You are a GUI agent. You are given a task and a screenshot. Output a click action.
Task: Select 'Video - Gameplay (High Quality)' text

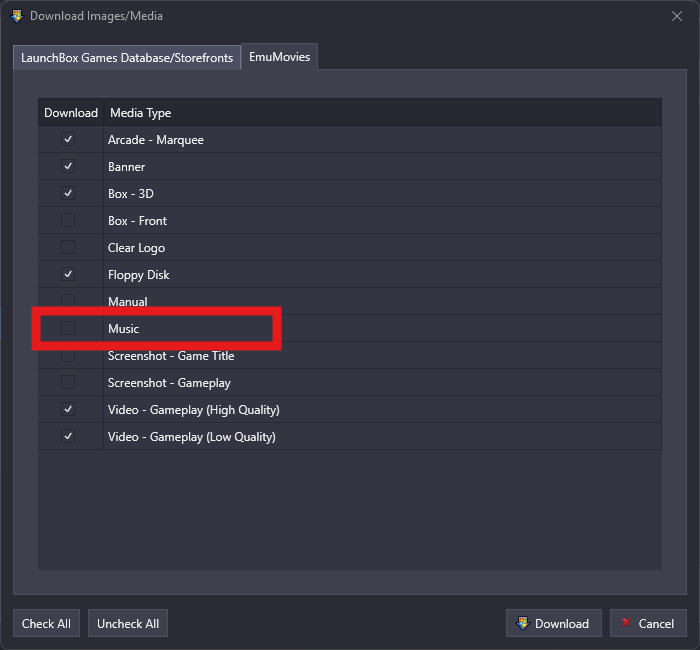194,410
